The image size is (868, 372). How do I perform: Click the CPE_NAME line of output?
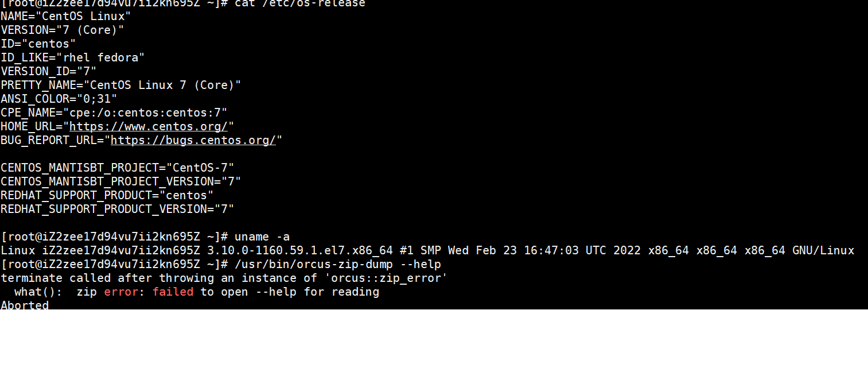tap(114, 113)
